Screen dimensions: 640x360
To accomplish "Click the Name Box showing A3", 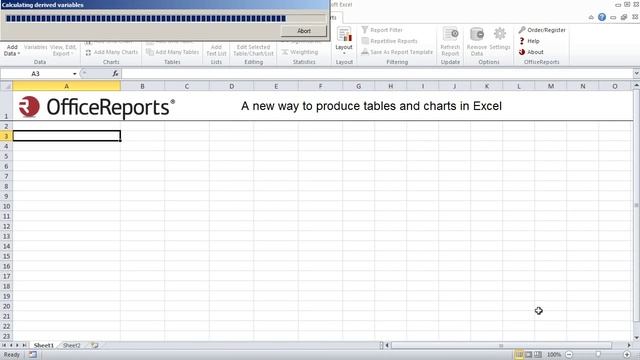I will tap(36, 73).
